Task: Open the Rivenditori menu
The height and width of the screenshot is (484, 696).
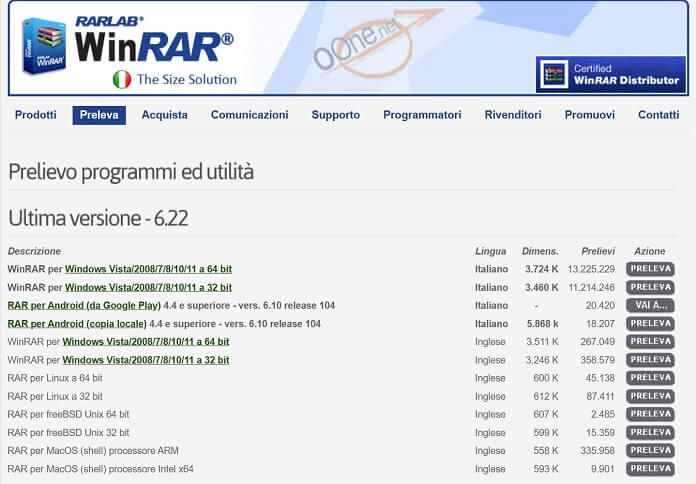Action: click(513, 115)
